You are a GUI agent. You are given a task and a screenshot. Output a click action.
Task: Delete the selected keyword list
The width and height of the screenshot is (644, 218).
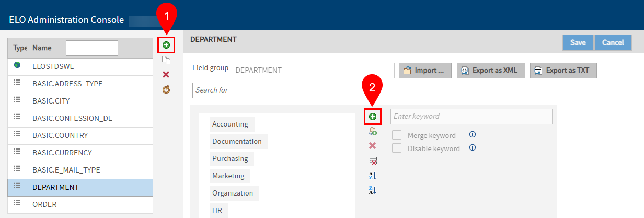pyautogui.click(x=166, y=74)
